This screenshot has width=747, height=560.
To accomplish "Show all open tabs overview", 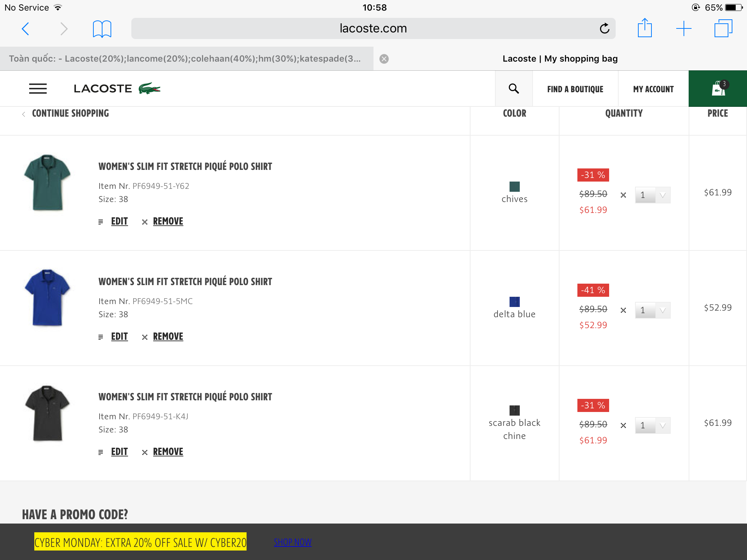I will pos(723,28).
